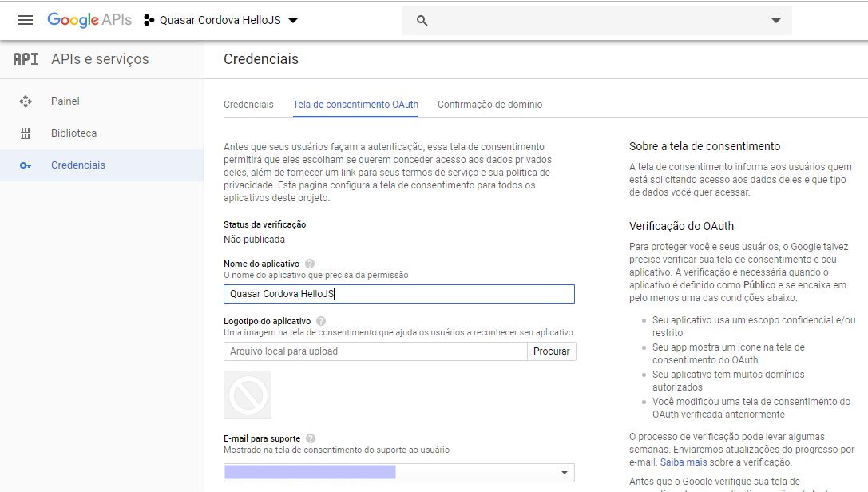The image size is (868, 492).
Task: Open the hamburger navigation menu
Action: coord(26,20)
